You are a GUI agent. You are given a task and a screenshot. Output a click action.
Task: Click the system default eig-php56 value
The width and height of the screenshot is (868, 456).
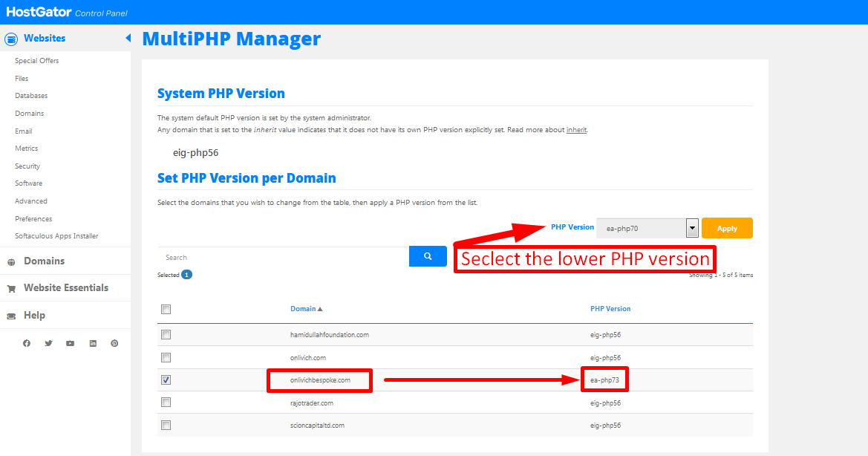(x=195, y=153)
